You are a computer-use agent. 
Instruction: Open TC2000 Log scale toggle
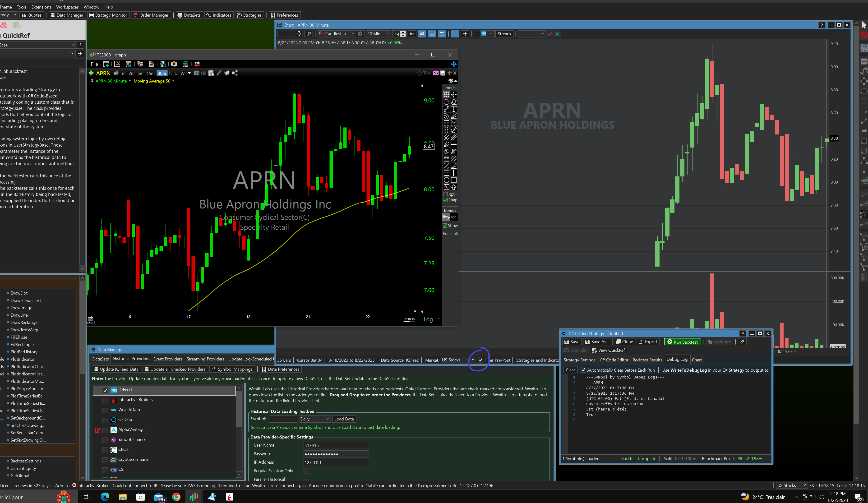point(428,319)
